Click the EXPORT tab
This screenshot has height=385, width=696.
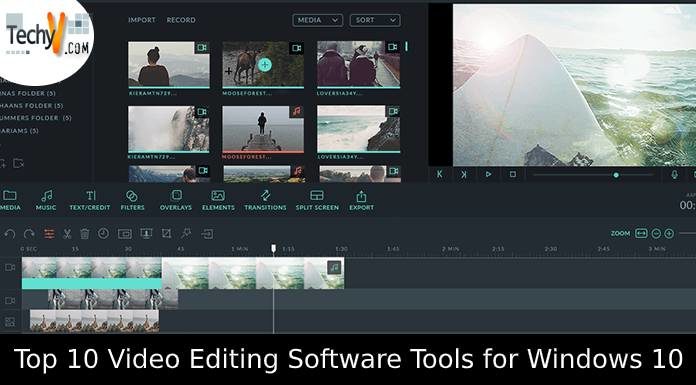point(362,200)
